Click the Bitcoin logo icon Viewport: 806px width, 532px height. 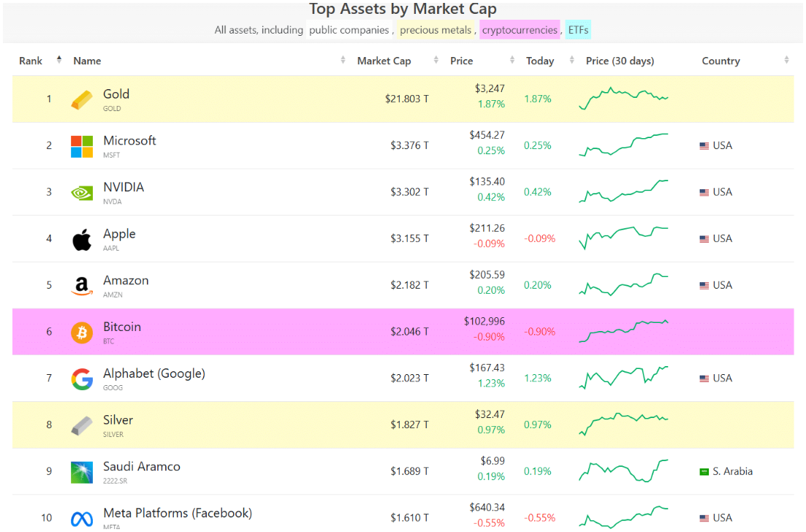click(x=82, y=332)
